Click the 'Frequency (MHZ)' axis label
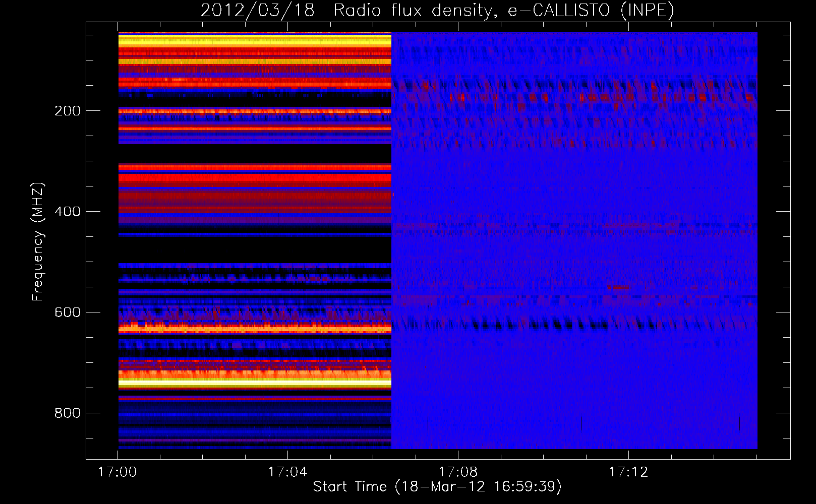 click(38, 242)
